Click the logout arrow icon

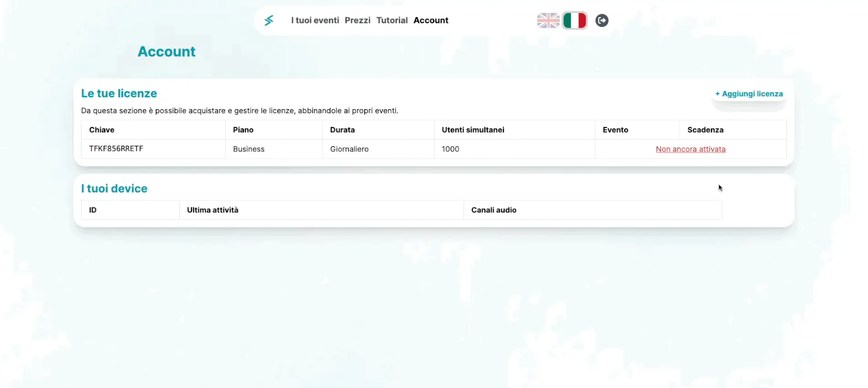[x=602, y=21]
